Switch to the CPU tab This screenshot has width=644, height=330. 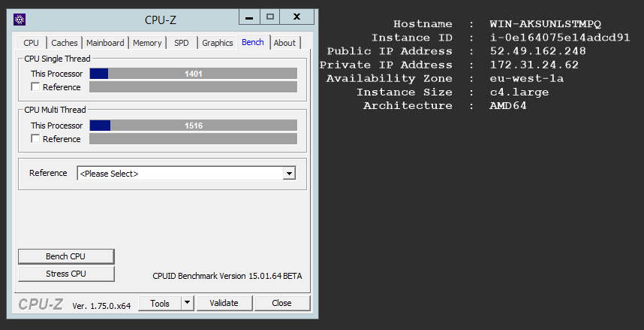pos(32,43)
